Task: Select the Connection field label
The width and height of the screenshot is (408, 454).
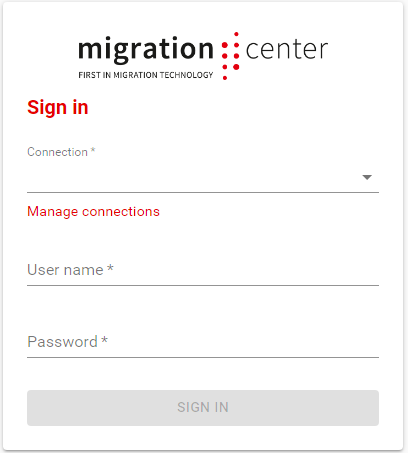Action: [x=57, y=152]
